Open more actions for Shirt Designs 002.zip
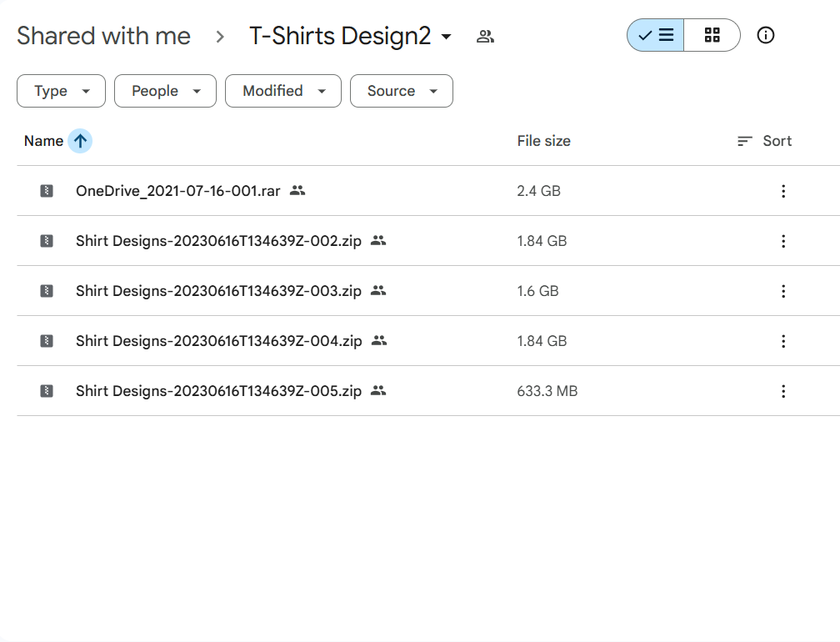Image resolution: width=840 pixels, height=642 pixels. (783, 241)
